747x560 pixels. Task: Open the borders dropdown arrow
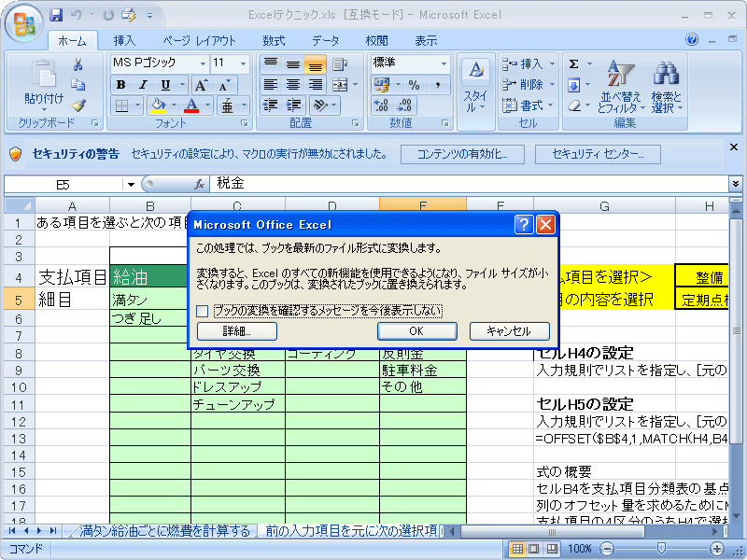(x=137, y=105)
